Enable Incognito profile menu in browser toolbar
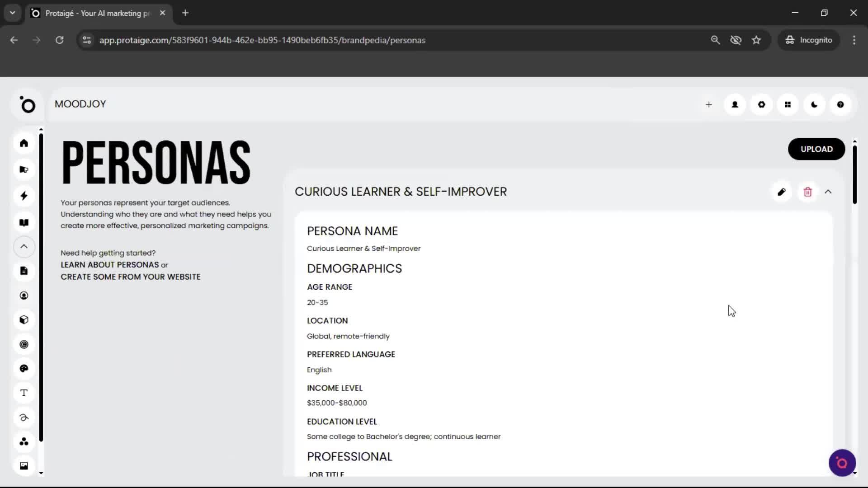868x488 pixels. (809, 40)
